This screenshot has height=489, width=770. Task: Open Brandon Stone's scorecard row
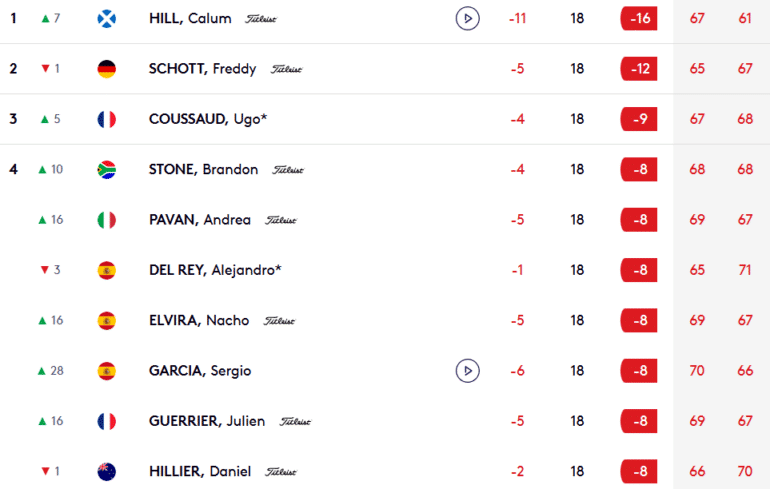(x=203, y=169)
